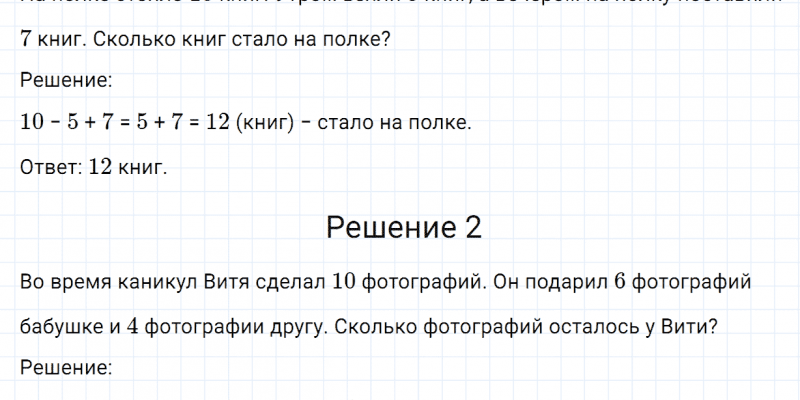Click the number 6 after "подарил"
This screenshot has height=400, width=800.
(x=620, y=283)
